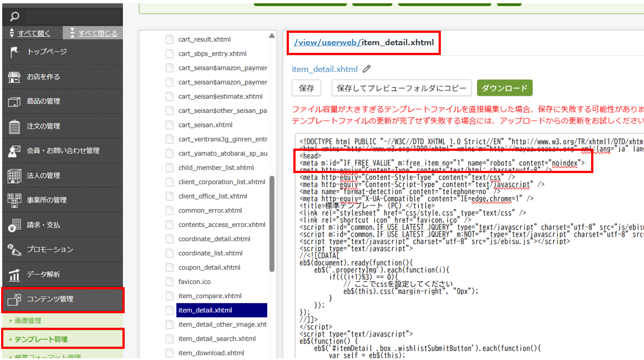Click the 法人の管理 building icon
This screenshot has height=360, width=644.
(14, 176)
